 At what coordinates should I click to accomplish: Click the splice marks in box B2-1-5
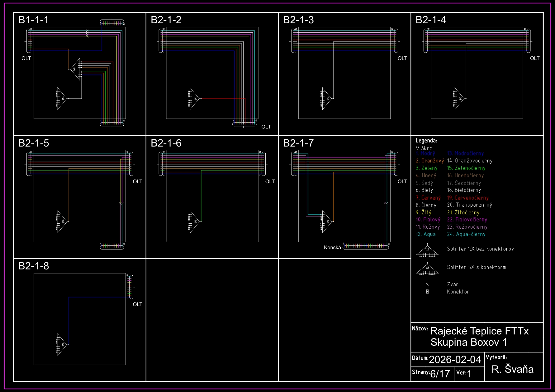click(121, 203)
